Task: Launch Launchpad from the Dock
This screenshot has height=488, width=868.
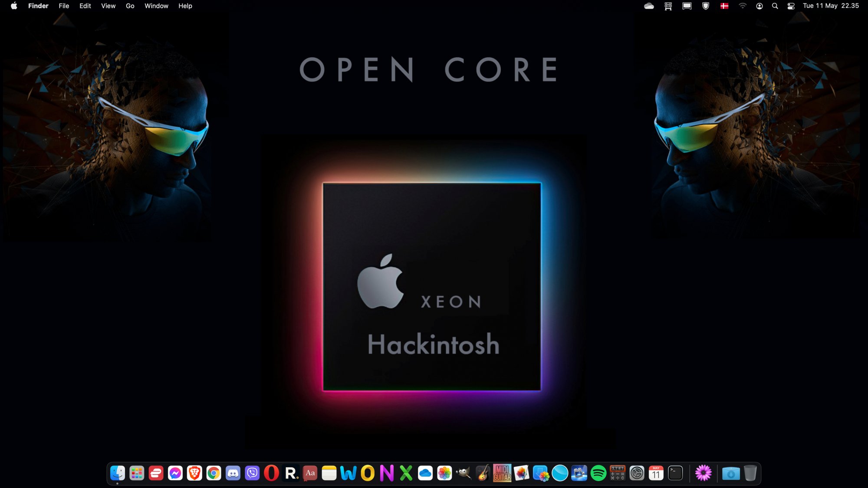Action: pyautogui.click(x=137, y=473)
